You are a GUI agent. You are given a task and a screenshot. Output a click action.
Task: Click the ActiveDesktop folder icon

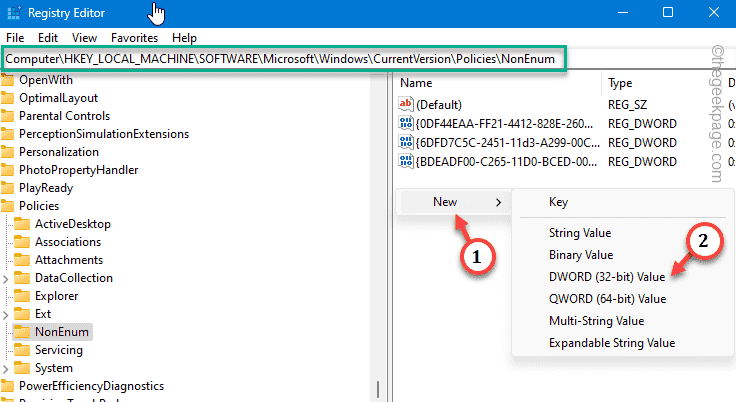point(22,224)
